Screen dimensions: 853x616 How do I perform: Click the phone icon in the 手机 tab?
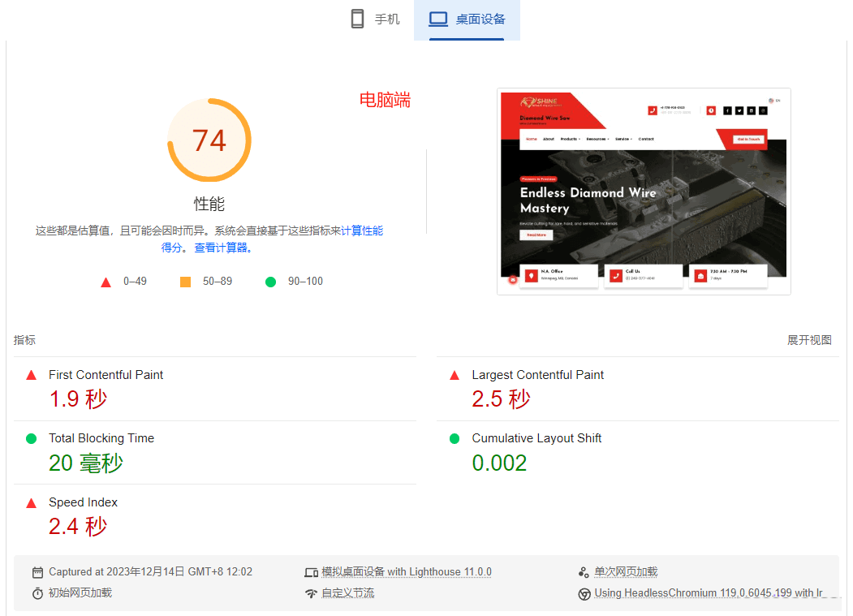(x=357, y=19)
